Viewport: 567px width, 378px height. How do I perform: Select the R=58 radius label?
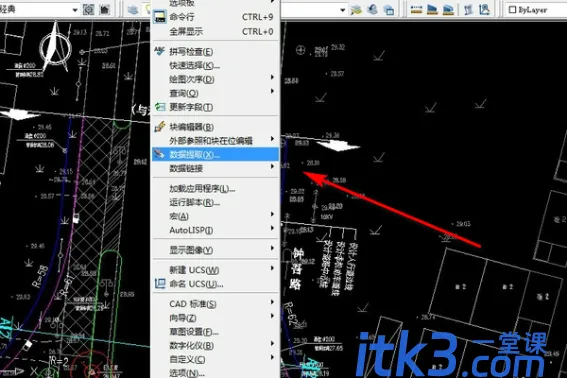pos(40,277)
